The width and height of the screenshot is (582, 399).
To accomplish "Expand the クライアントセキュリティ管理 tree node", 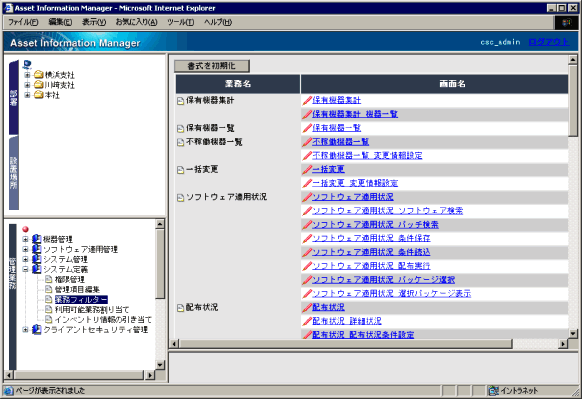I will (25, 330).
